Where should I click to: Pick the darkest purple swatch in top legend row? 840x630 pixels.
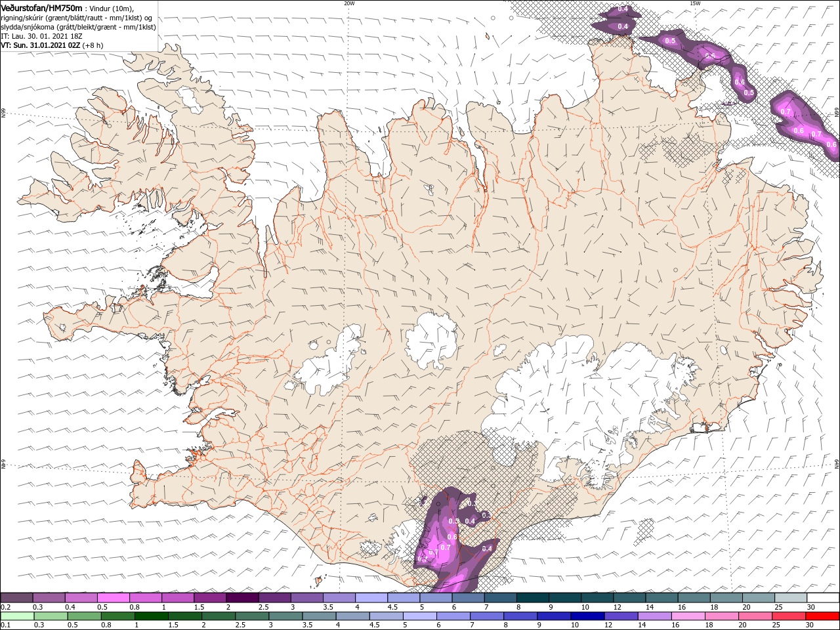coord(242,598)
